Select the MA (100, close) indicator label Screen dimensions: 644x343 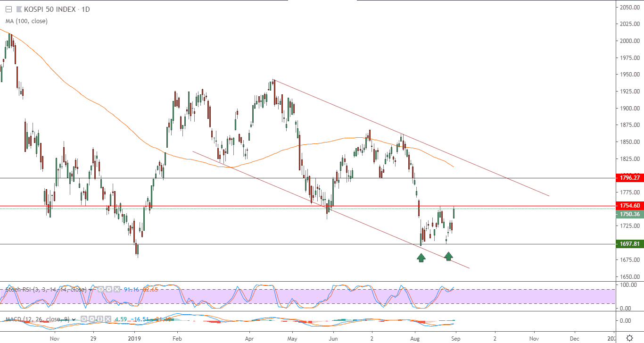coord(26,21)
